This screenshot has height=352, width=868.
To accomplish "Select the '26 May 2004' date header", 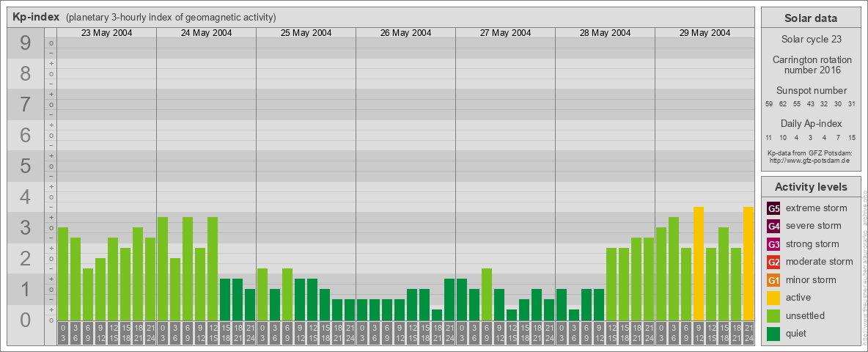I will [x=405, y=33].
